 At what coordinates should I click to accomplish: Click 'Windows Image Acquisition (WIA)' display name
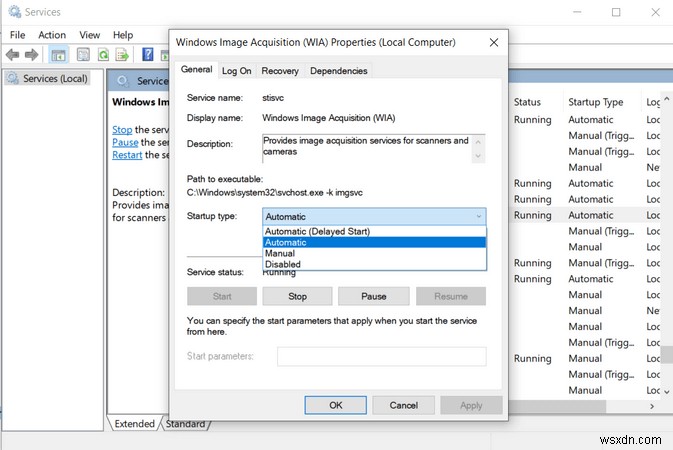[x=329, y=118]
